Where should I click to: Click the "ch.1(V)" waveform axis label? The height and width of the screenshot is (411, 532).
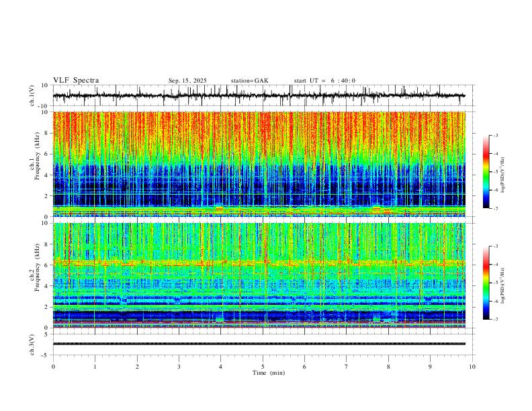coord(32,95)
